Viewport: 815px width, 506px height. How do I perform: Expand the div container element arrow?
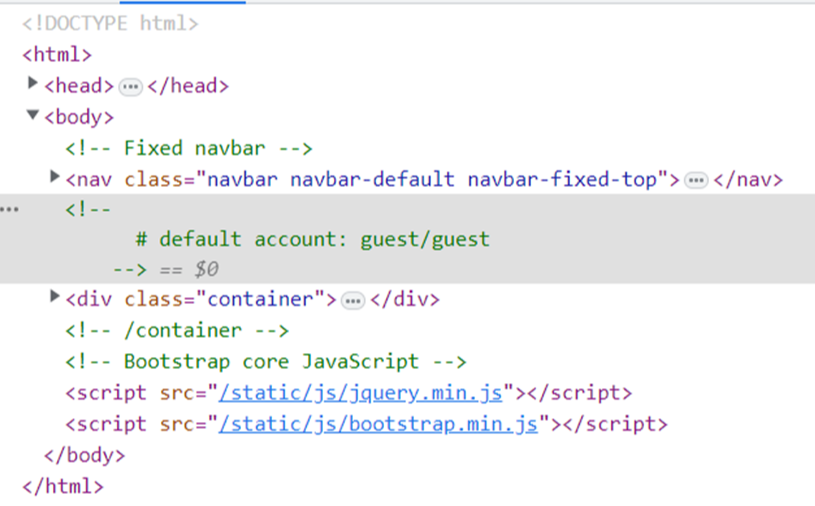[x=54, y=296]
